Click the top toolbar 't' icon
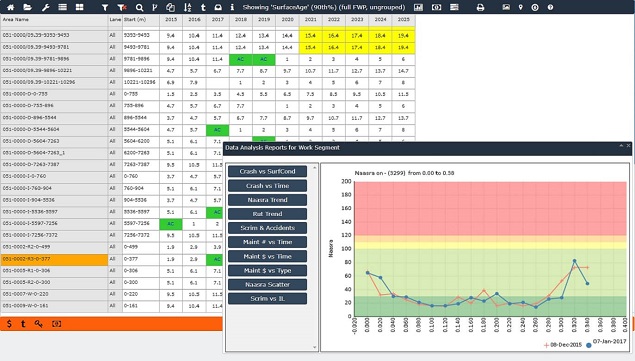The image size is (635, 361). (203, 7)
